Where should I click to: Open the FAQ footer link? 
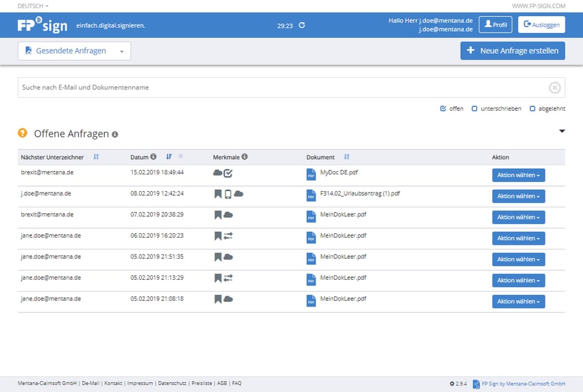click(x=237, y=384)
